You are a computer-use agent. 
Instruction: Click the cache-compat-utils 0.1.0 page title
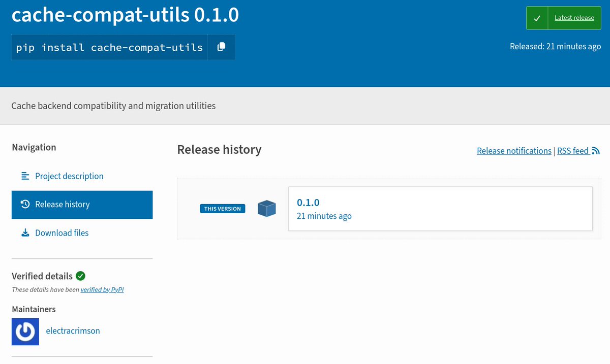pos(125,15)
